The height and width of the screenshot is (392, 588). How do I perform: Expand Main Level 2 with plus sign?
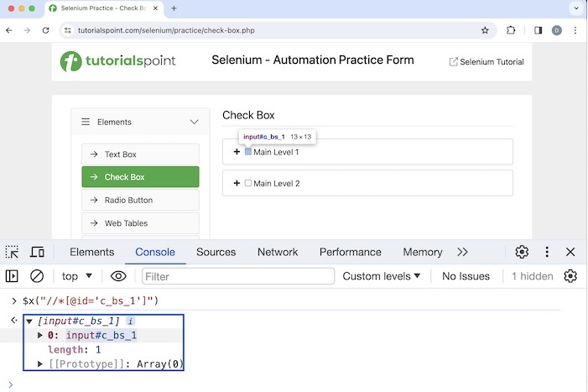click(x=237, y=183)
